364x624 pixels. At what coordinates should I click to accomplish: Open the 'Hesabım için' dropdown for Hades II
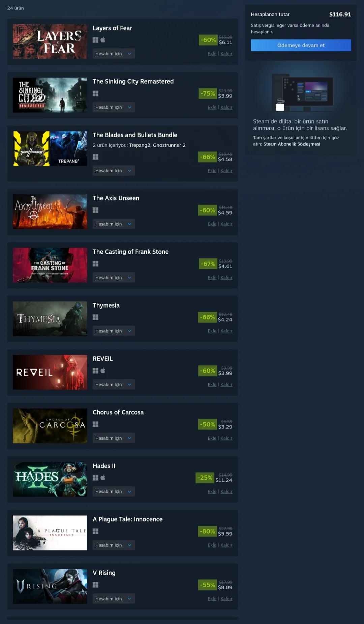tap(114, 491)
